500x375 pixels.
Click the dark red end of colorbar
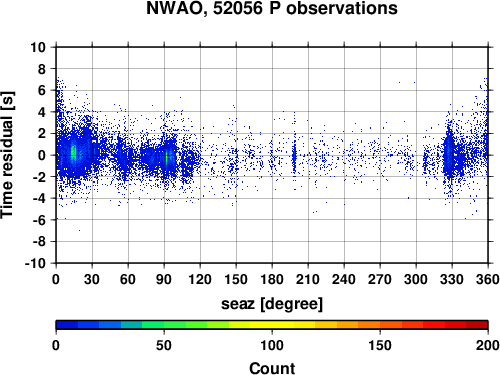477,325
